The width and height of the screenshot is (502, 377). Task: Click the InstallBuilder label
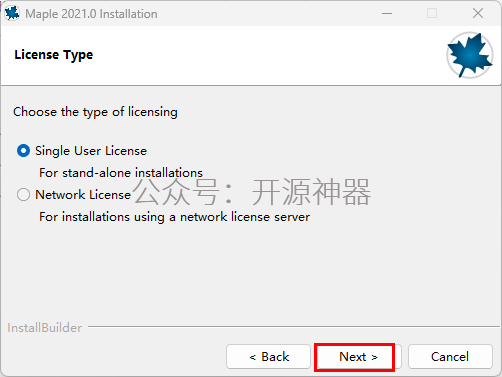tap(45, 328)
